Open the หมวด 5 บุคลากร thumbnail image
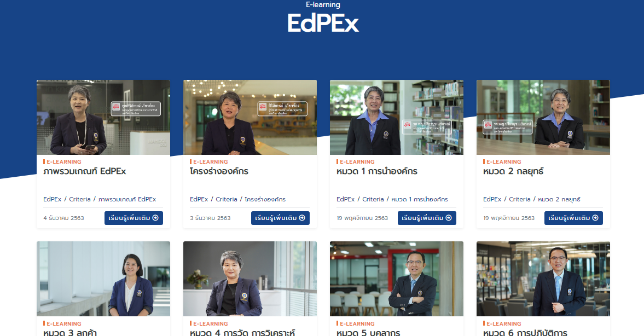The image size is (644, 336). point(397,279)
